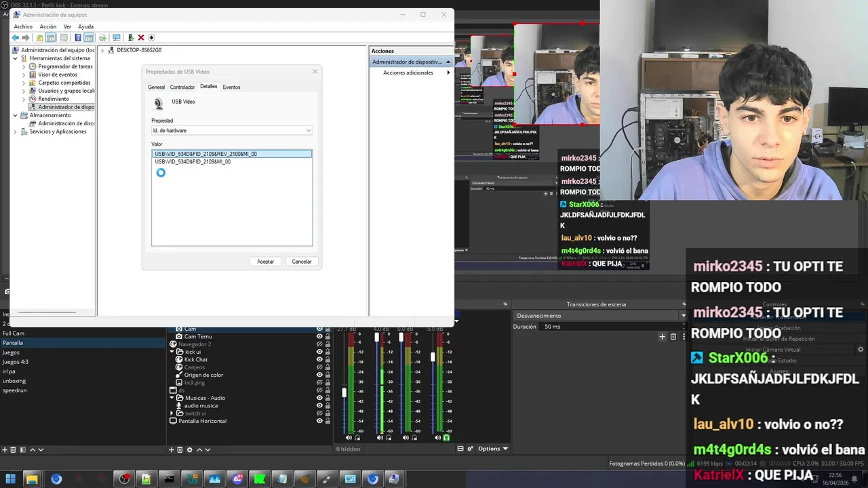Click the circled down-arrow toolbar icon
Screen dimensions: 868x488
[x=151, y=38]
